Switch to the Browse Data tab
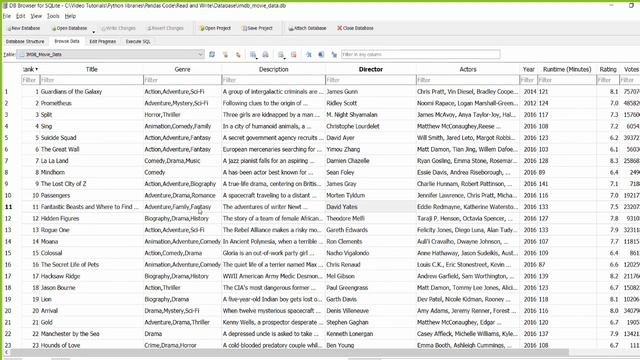Viewport: 640px width, 360px height. (67, 41)
